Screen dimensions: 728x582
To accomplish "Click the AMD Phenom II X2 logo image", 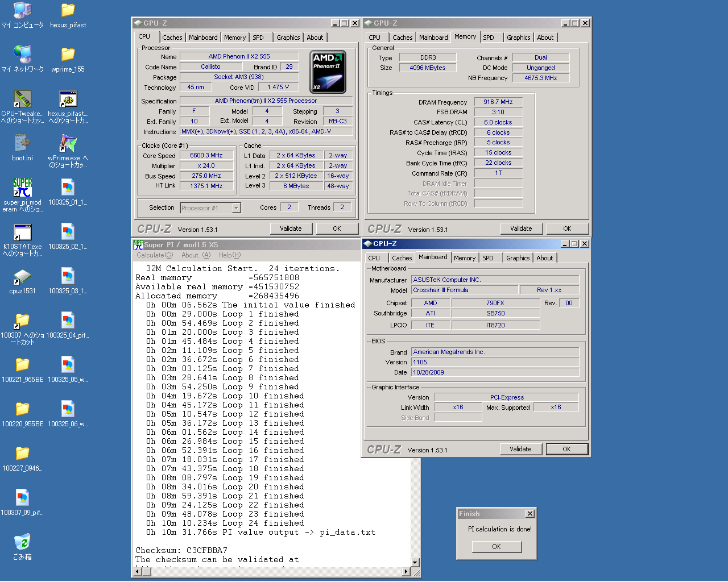I will pyautogui.click(x=328, y=72).
